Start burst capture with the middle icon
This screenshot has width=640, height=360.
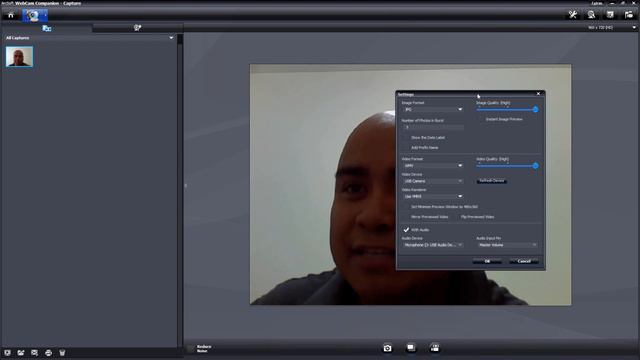411,348
